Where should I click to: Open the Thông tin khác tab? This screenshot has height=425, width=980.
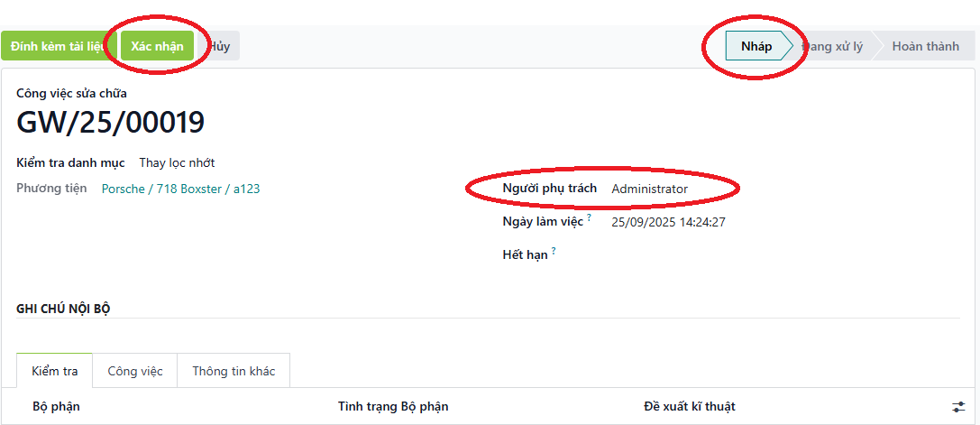coord(234,371)
